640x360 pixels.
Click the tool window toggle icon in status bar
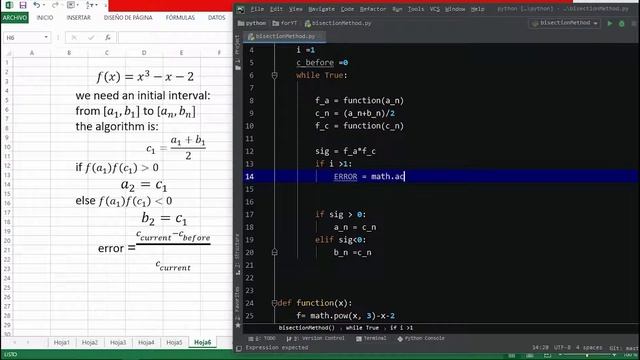coord(239,348)
